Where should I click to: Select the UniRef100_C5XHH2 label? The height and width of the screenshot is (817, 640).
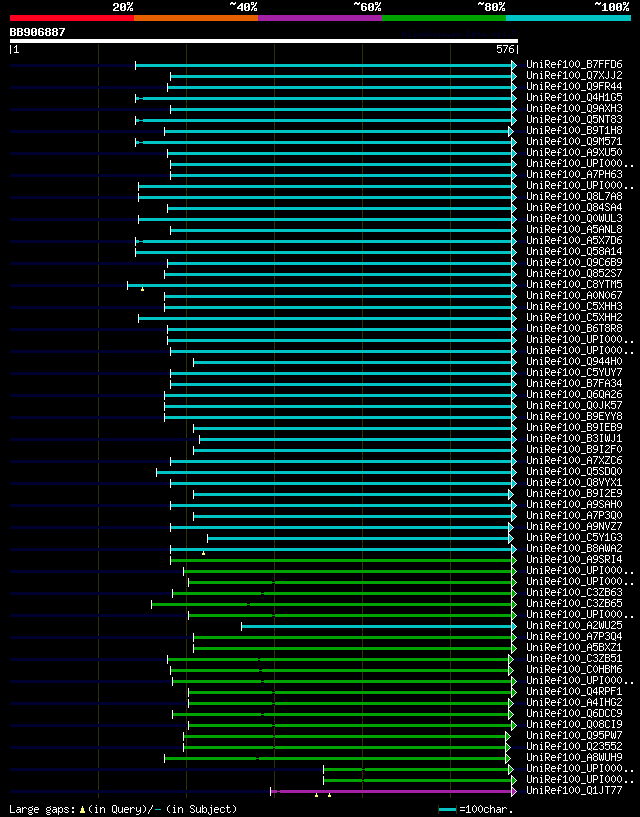[x=574, y=317]
